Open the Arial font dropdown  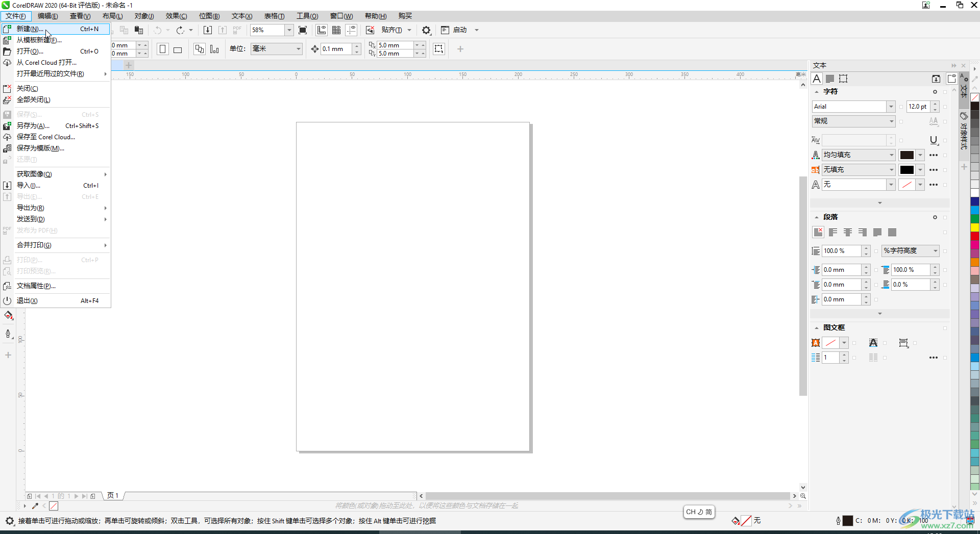point(891,107)
